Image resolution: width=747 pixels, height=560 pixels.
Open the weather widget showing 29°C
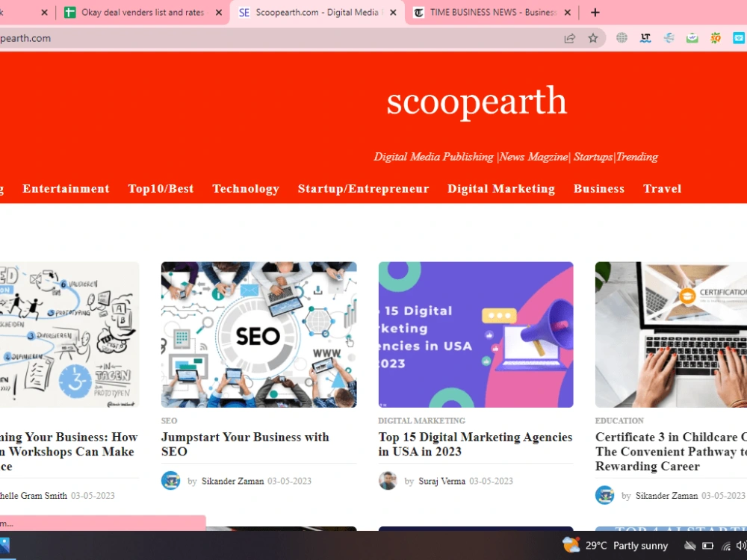pos(615,545)
